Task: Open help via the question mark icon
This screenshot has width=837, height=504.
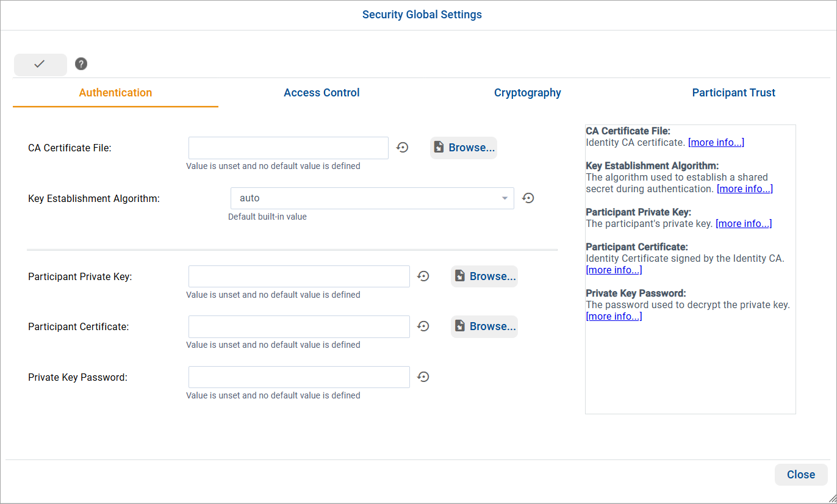Action: 81,63
